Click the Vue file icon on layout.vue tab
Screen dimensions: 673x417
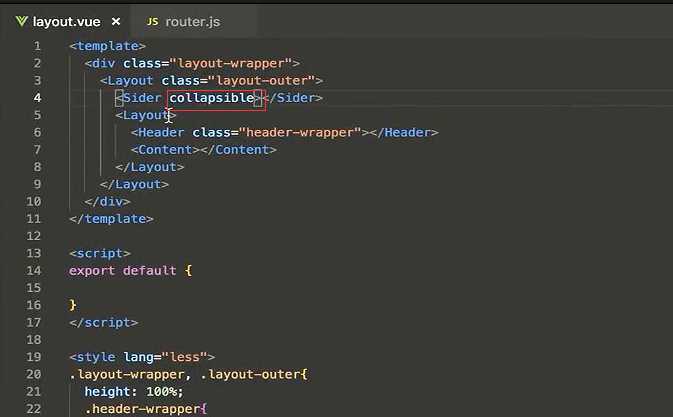21,21
